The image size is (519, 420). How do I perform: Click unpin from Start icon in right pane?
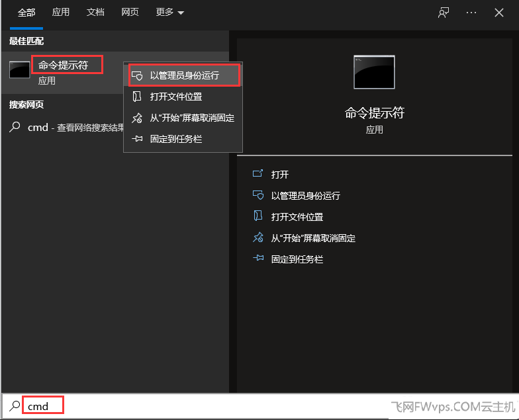[x=258, y=237]
